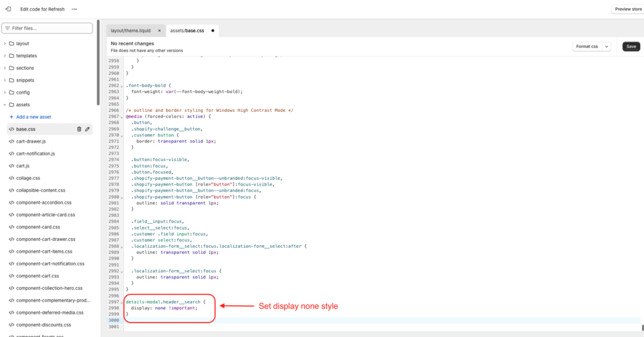Image resolution: width=644 pixels, height=337 pixels.
Task: Click '.font-body-bold {' code line
Action: coord(148,86)
